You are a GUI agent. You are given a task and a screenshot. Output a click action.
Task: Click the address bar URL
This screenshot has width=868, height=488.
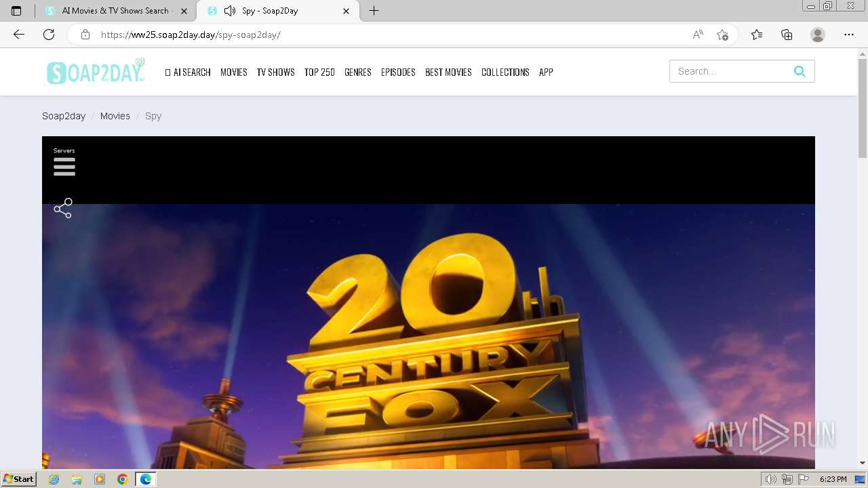tap(191, 35)
